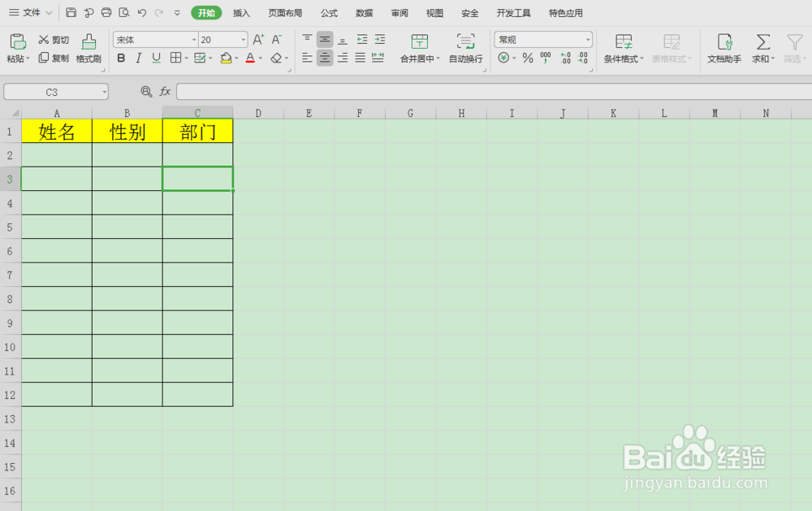Open the Paste (粘贴) dropdown arrow
This screenshot has height=511, width=812.
coord(28,59)
